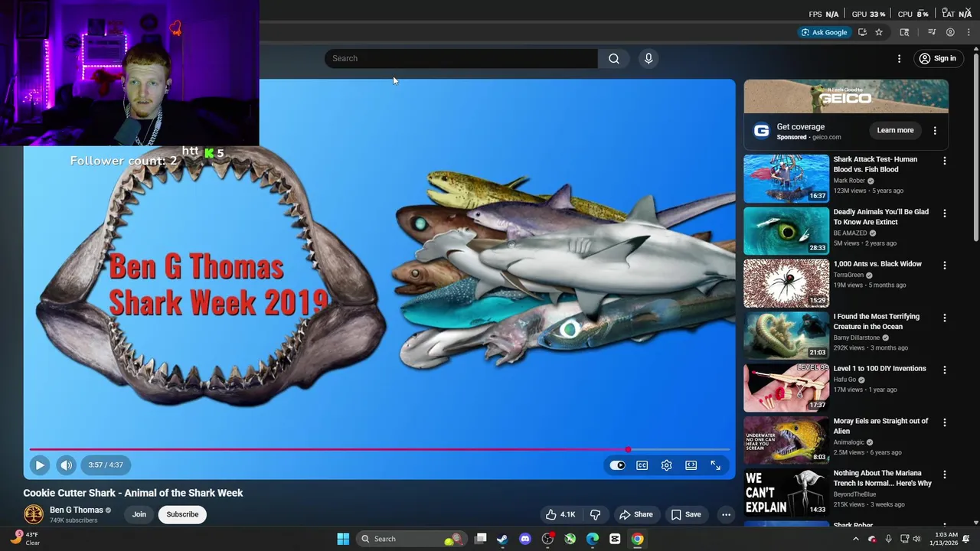The height and width of the screenshot is (551, 980).
Task: Open the Chrome three-dot menu
Action: pos(969,32)
